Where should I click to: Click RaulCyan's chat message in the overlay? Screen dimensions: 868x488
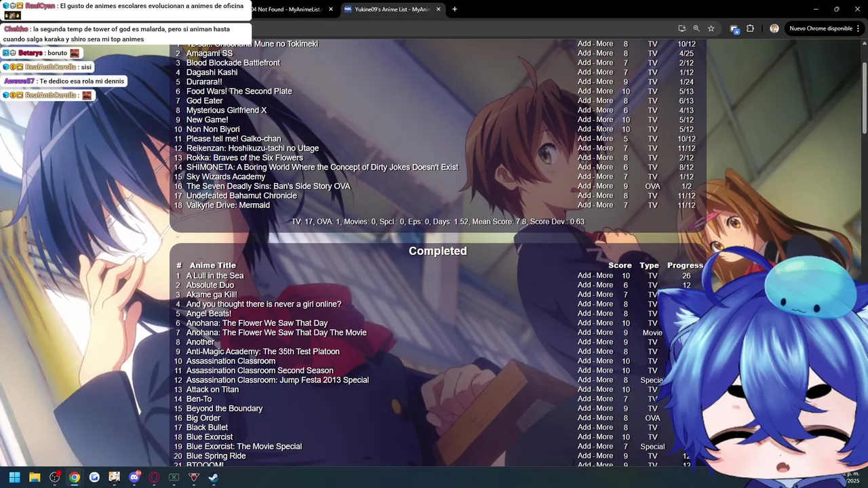[125, 10]
